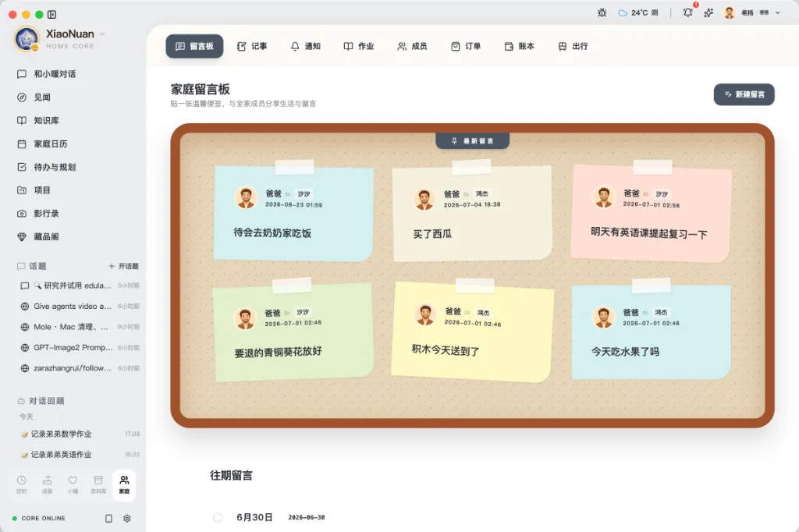Open topic GPT-Image2 Promp...
The height and width of the screenshot is (532, 799).
[x=79, y=348]
